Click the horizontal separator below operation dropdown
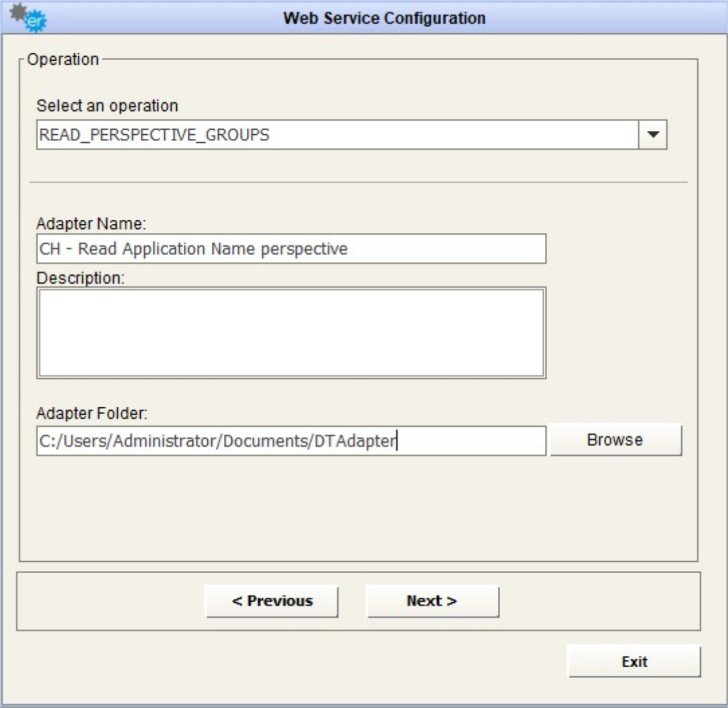 click(x=358, y=182)
